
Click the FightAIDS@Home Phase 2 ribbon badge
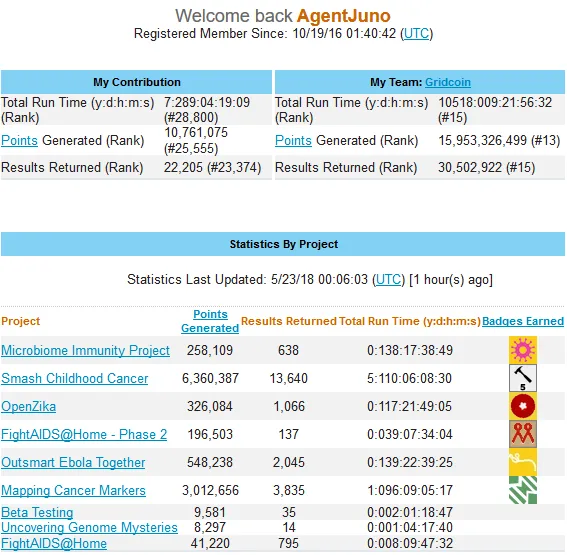tap(523, 434)
